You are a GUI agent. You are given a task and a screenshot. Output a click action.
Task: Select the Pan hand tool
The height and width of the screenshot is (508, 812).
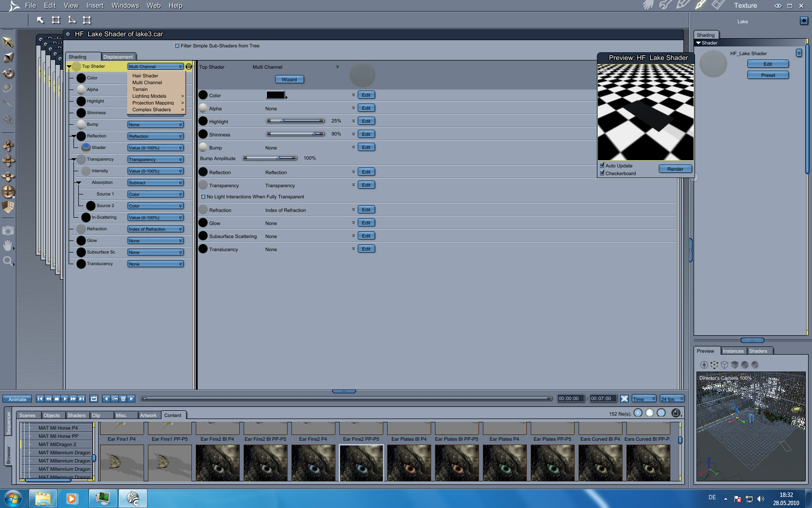tap(8, 246)
